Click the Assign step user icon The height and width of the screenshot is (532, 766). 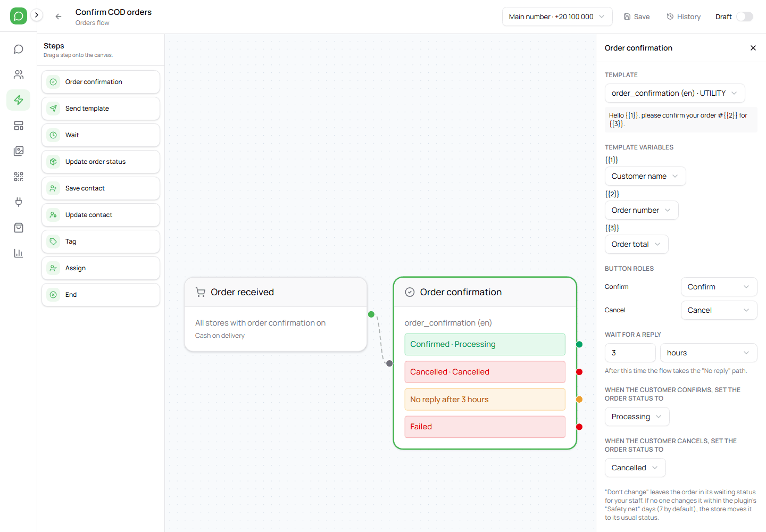(53, 268)
